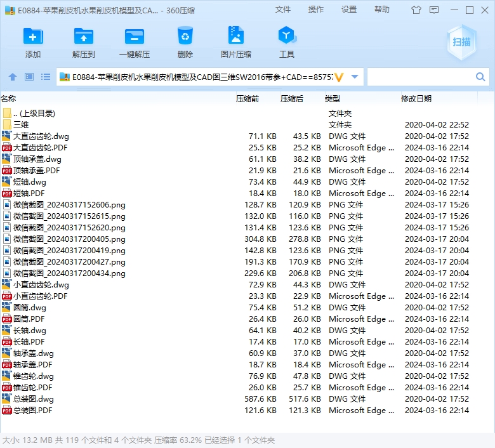This screenshot has width=495, height=448.
Task: Open the 操作 menu
Action: click(x=316, y=10)
